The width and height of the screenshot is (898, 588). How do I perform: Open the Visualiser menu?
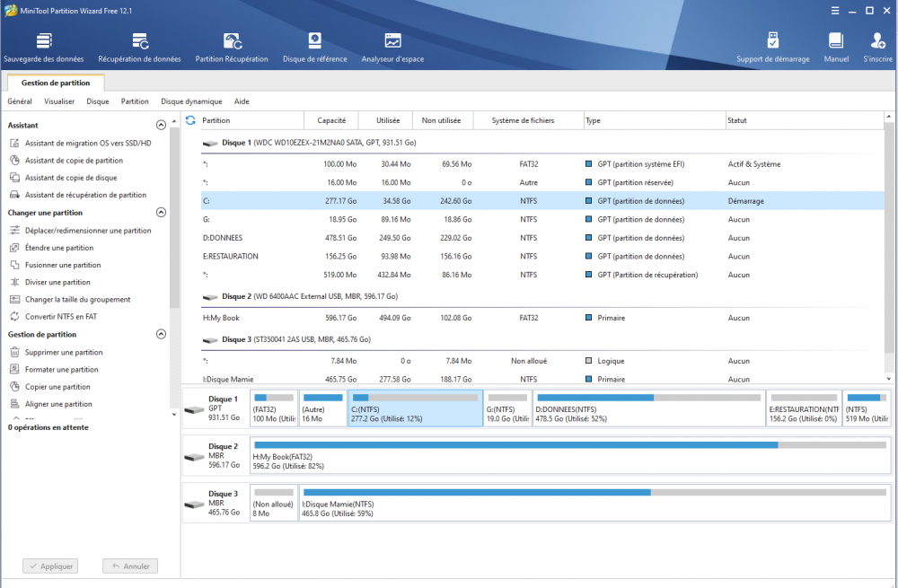click(x=59, y=101)
